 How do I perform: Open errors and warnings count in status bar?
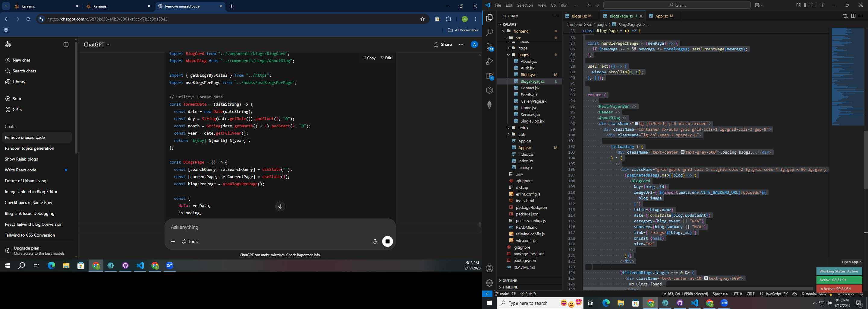click(528, 294)
